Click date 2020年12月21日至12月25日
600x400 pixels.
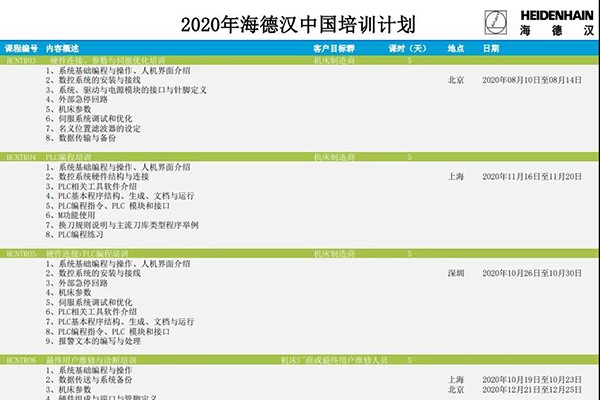tap(532, 390)
